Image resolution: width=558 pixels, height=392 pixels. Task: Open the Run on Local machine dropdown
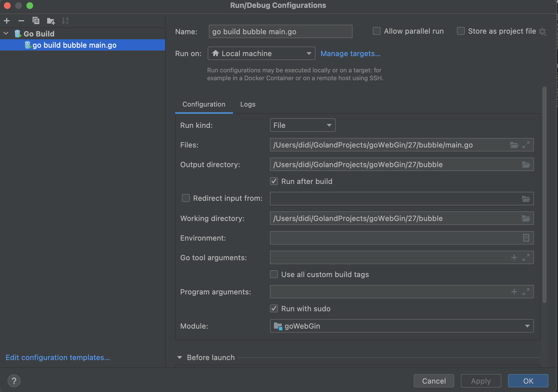(x=262, y=53)
